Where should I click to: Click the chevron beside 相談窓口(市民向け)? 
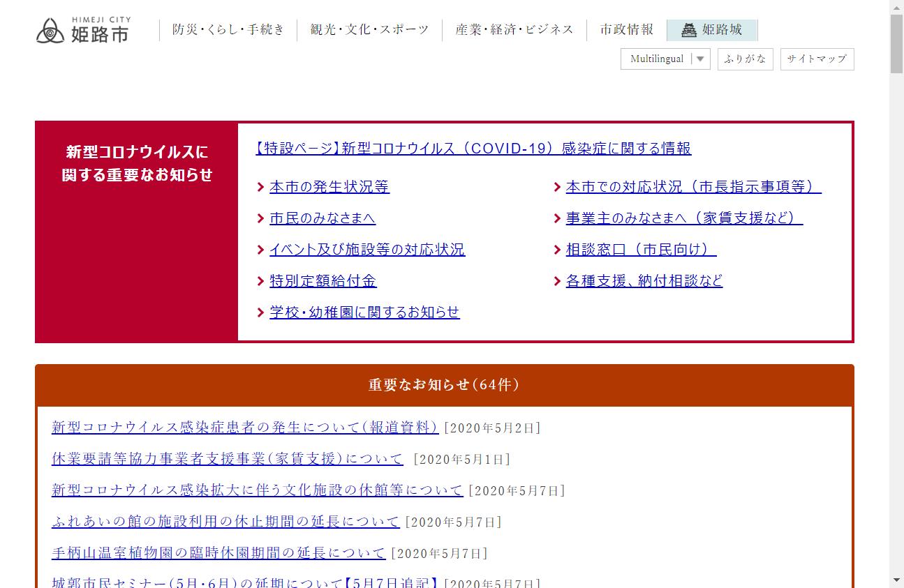[557, 250]
